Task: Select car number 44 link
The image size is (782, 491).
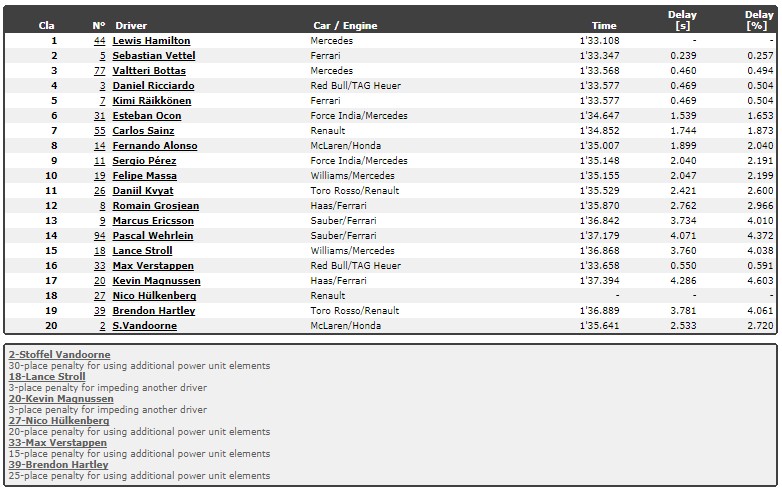Action: pos(100,41)
